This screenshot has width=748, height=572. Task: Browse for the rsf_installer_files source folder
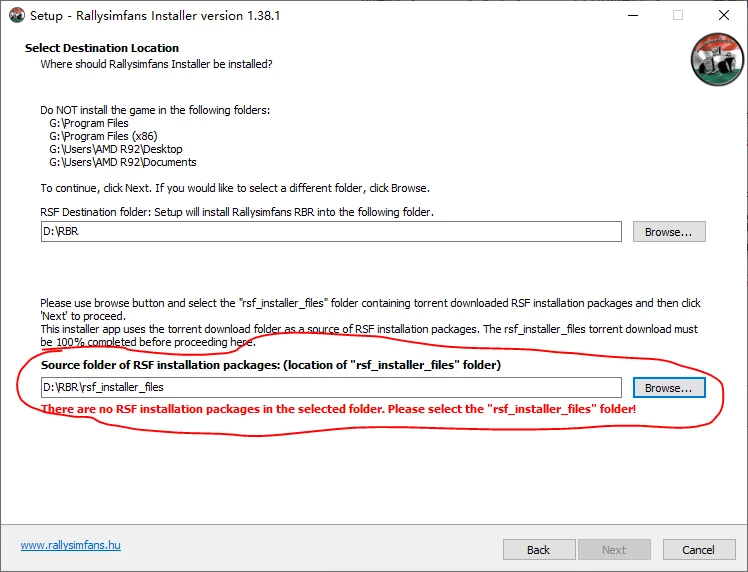669,387
